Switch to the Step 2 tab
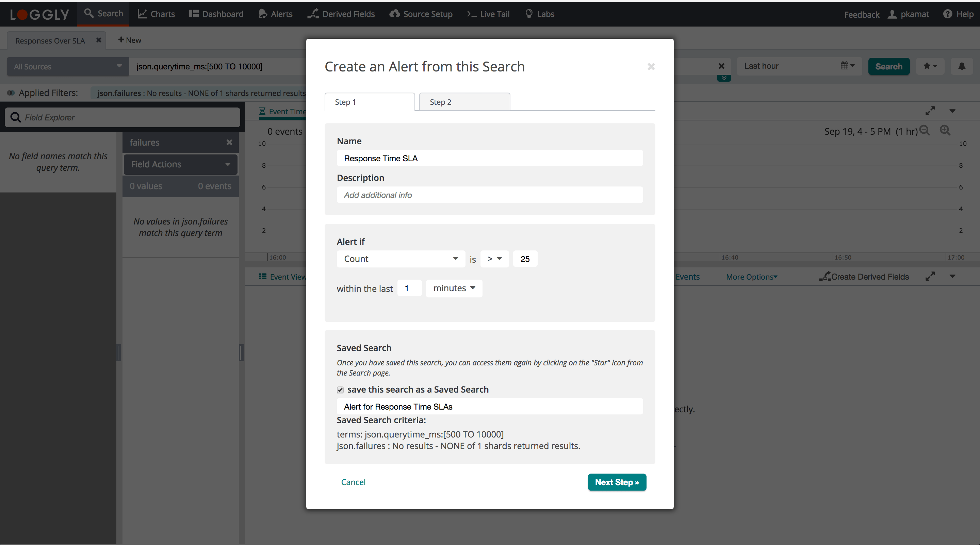The image size is (980, 545). click(464, 102)
